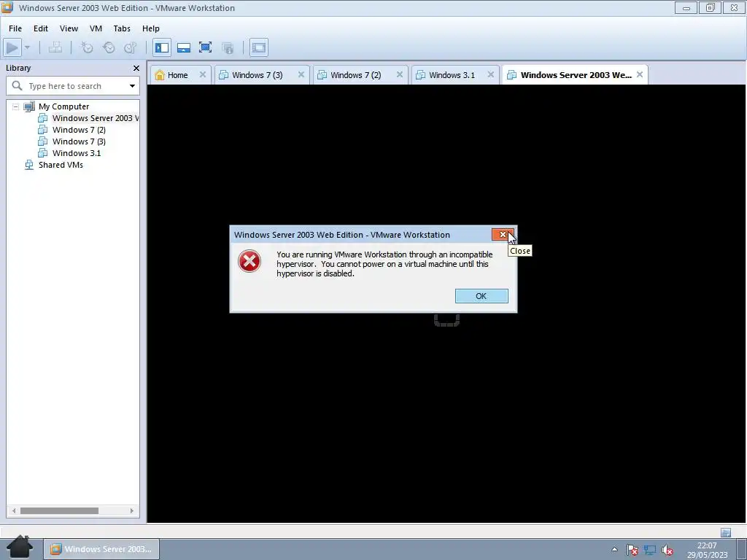Image resolution: width=747 pixels, height=560 pixels.
Task: Click the VMware Workstation title bar icon
Action: click(x=7, y=7)
